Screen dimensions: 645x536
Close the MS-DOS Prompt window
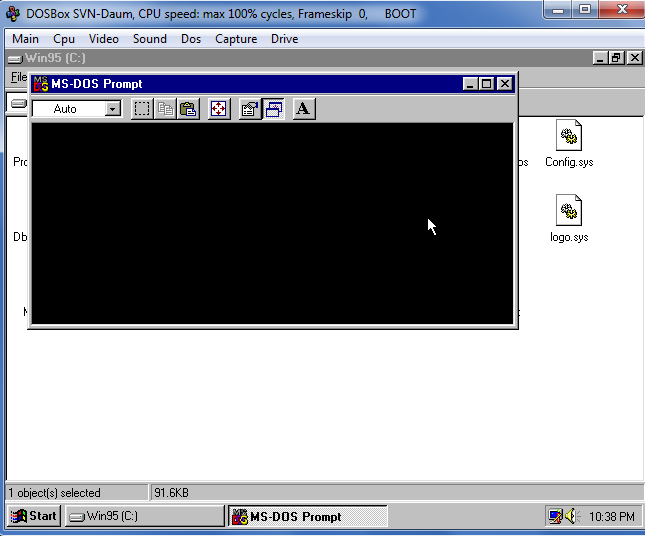click(505, 84)
